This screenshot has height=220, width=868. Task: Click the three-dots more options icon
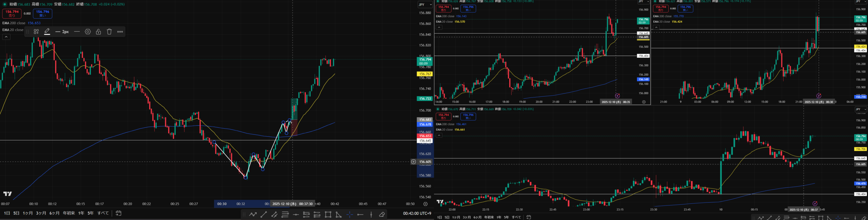tap(120, 32)
